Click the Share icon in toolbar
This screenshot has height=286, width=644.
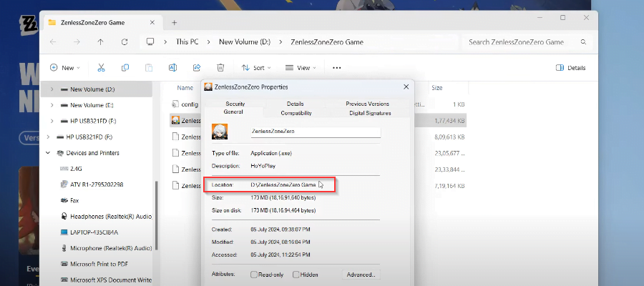pyautogui.click(x=197, y=68)
